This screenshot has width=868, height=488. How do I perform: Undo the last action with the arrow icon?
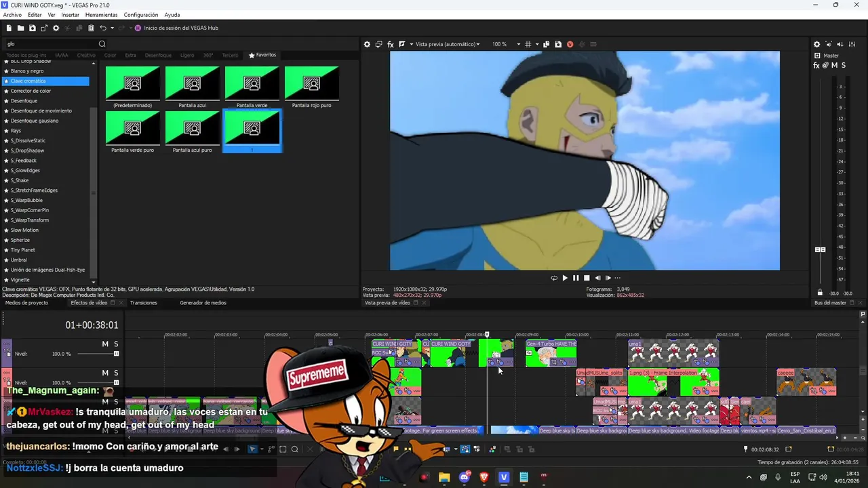click(x=103, y=28)
